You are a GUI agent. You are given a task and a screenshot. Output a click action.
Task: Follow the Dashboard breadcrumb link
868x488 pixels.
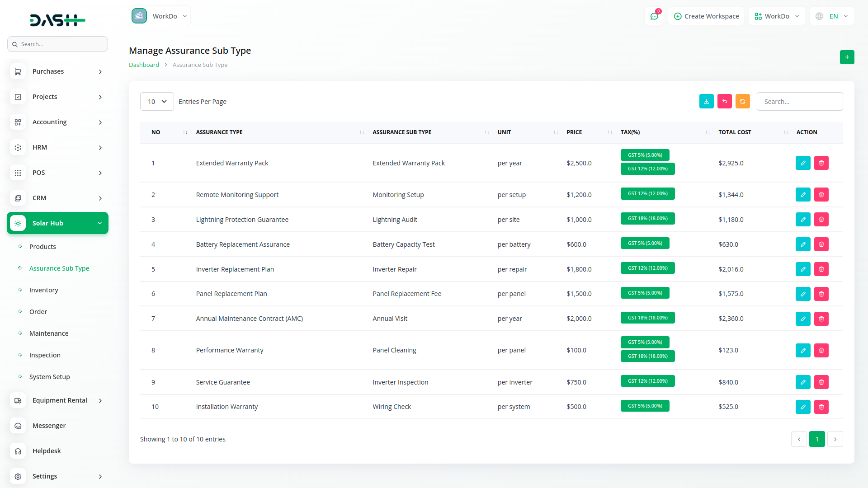click(x=144, y=65)
